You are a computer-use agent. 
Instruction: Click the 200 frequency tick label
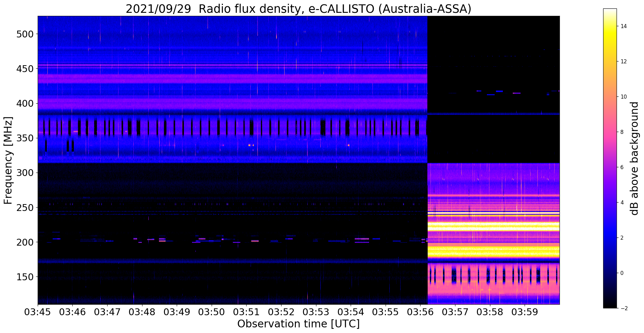pos(25,242)
